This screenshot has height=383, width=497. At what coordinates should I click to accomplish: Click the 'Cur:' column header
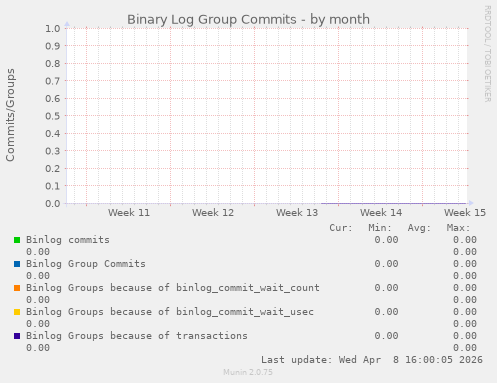[341, 228]
